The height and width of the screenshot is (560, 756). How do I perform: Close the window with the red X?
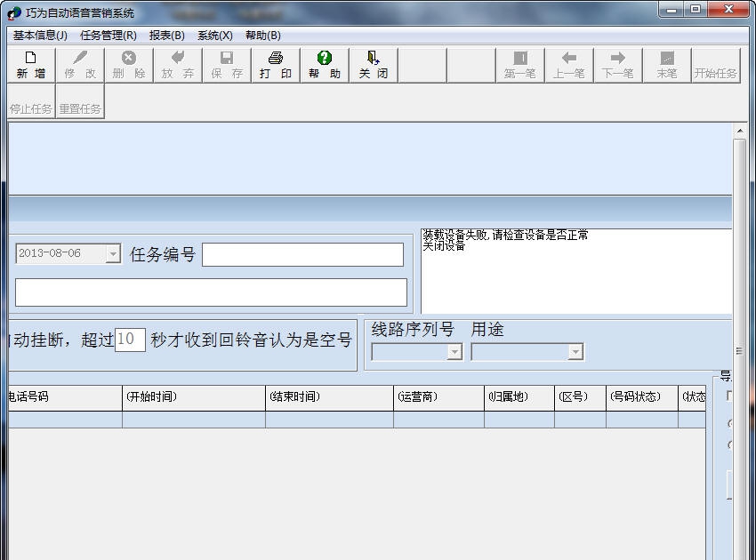click(728, 9)
